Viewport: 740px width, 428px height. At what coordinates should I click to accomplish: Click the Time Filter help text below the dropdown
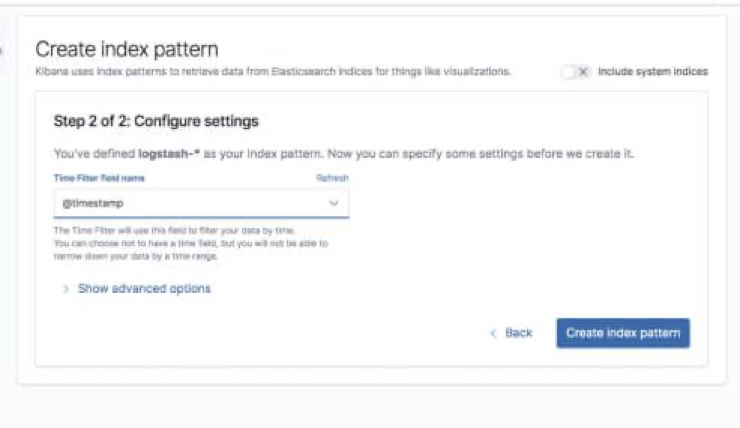click(x=191, y=243)
